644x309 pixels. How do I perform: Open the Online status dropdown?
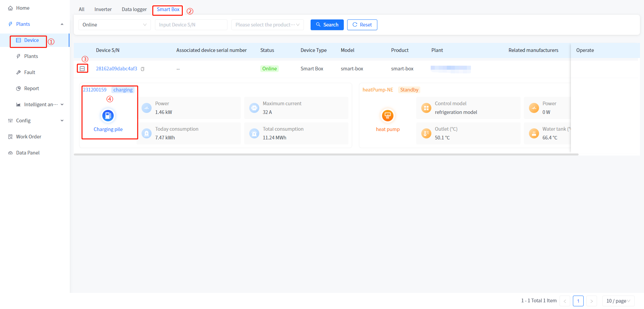[114, 25]
